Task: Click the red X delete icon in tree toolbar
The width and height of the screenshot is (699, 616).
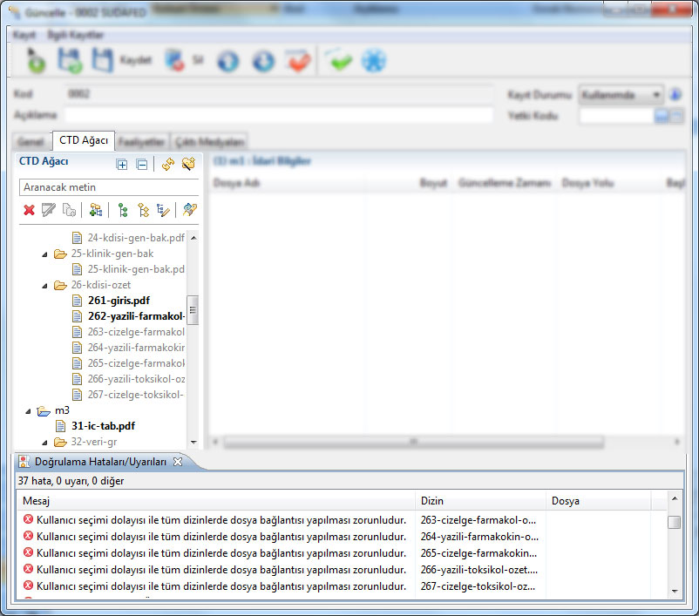Action: [29, 210]
